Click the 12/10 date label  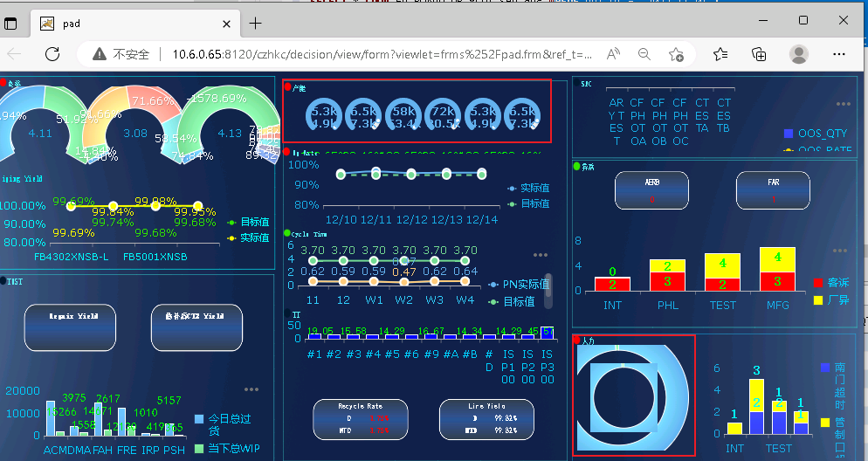click(341, 220)
